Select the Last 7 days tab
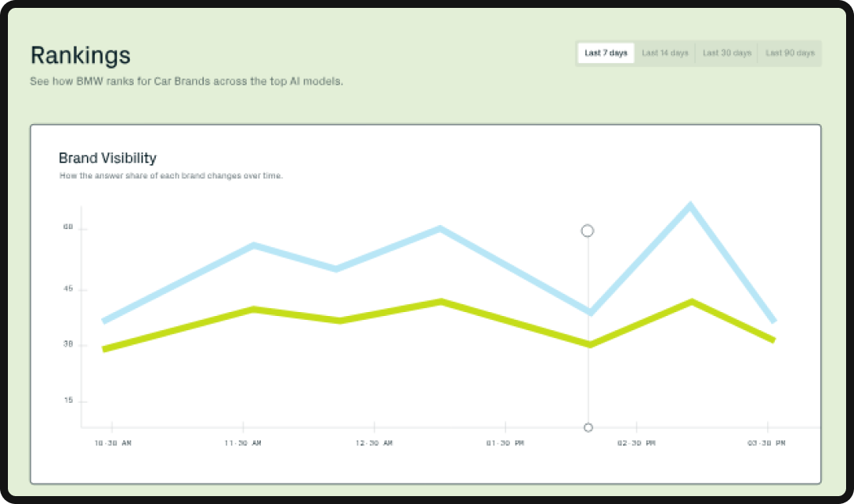The image size is (854, 504). [605, 53]
